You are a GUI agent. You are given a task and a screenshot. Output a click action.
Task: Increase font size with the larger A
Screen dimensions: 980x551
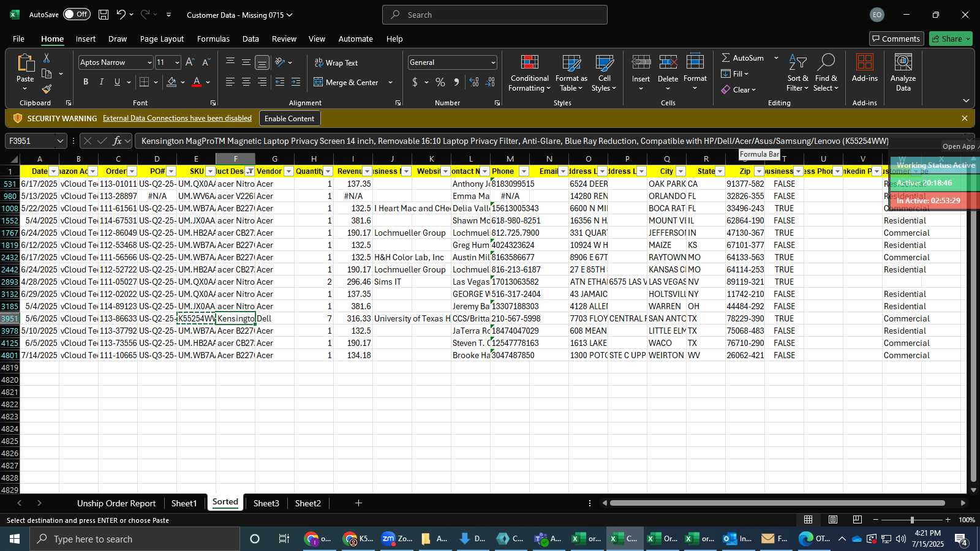190,62
